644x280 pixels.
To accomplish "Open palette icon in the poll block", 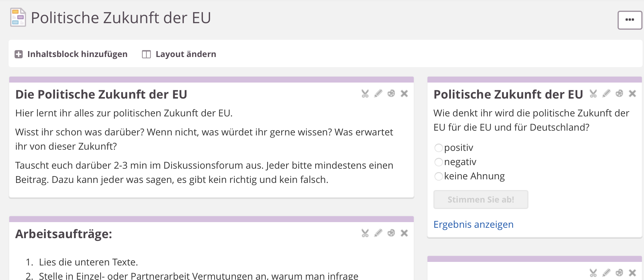I will (619, 94).
